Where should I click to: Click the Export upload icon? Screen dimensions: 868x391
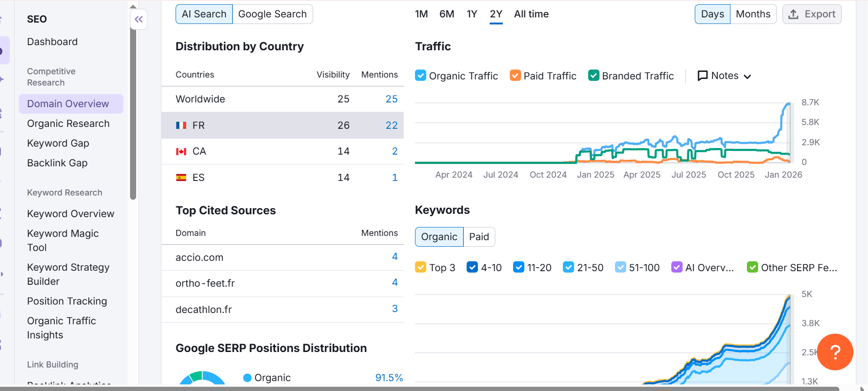(793, 14)
